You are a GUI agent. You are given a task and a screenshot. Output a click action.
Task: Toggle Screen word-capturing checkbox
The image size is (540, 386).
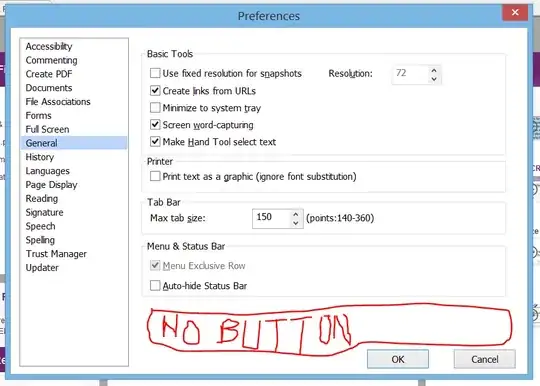click(x=155, y=124)
